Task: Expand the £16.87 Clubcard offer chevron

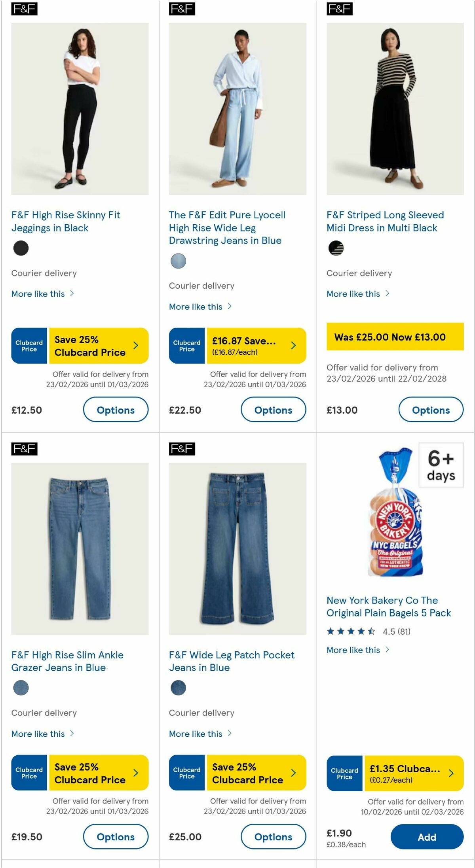Action: click(x=294, y=345)
